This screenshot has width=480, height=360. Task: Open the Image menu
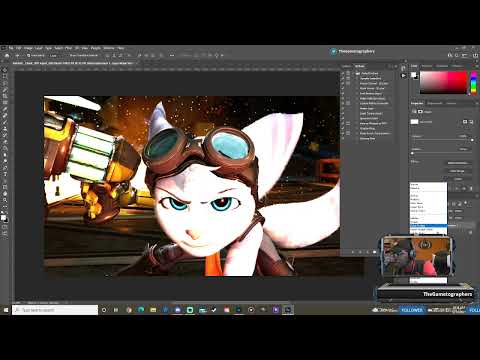28,48
